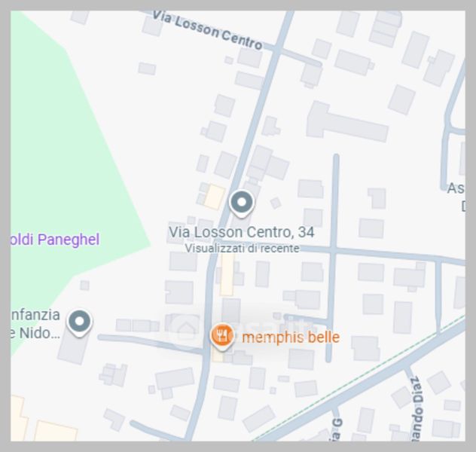Select the Visualizzati di recente subtitle
476x452 pixels.
click(x=242, y=249)
